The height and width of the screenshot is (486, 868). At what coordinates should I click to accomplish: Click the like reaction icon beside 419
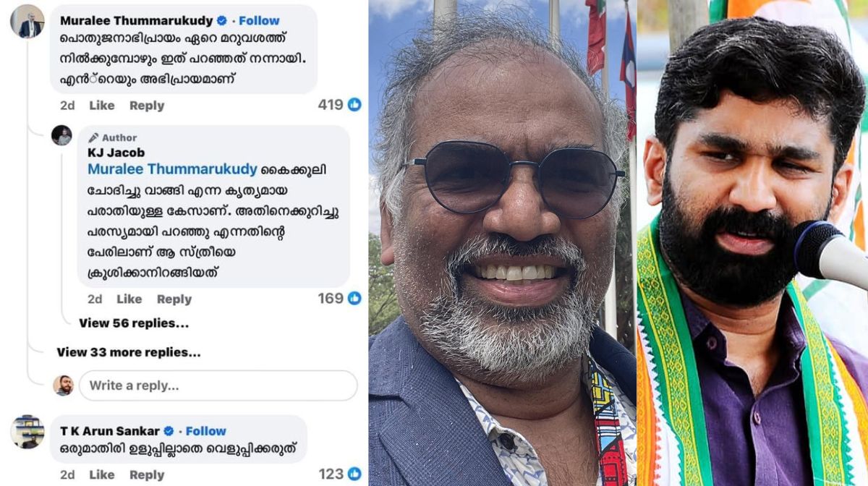[x=354, y=105]
